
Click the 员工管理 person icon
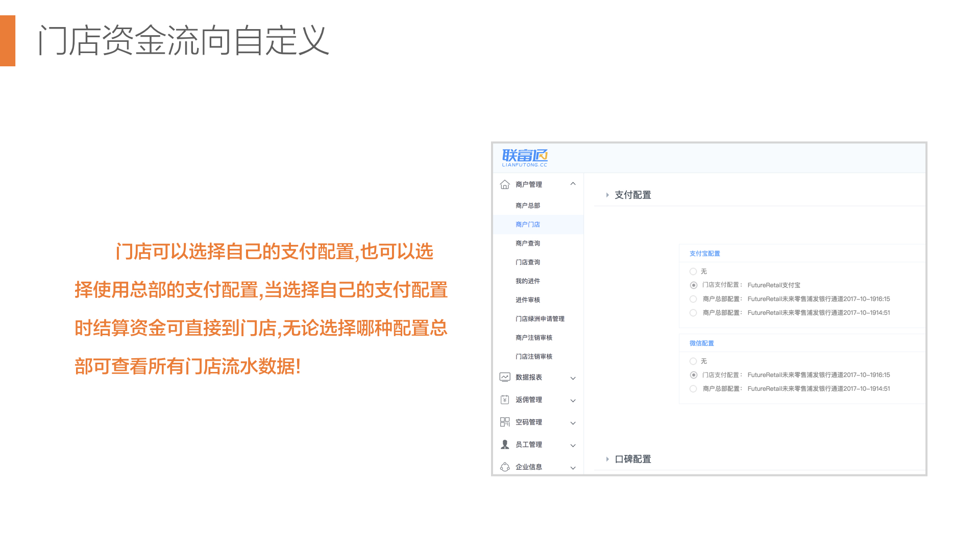[x=505, y=444]
